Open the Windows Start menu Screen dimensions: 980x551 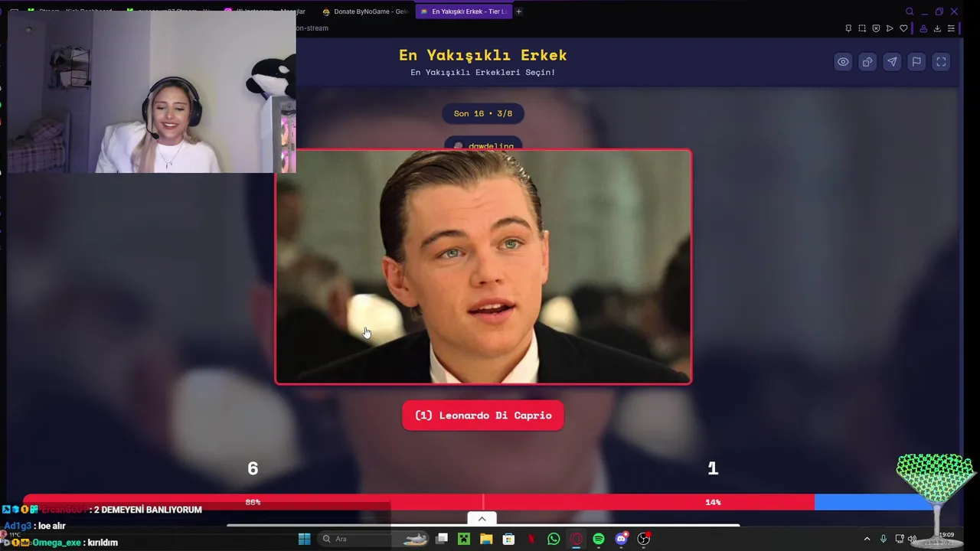[x=304, y=539]
